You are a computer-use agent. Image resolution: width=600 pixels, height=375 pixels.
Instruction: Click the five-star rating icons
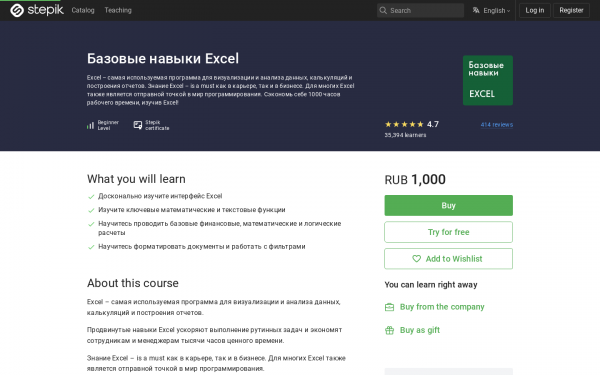click(404, 124)
